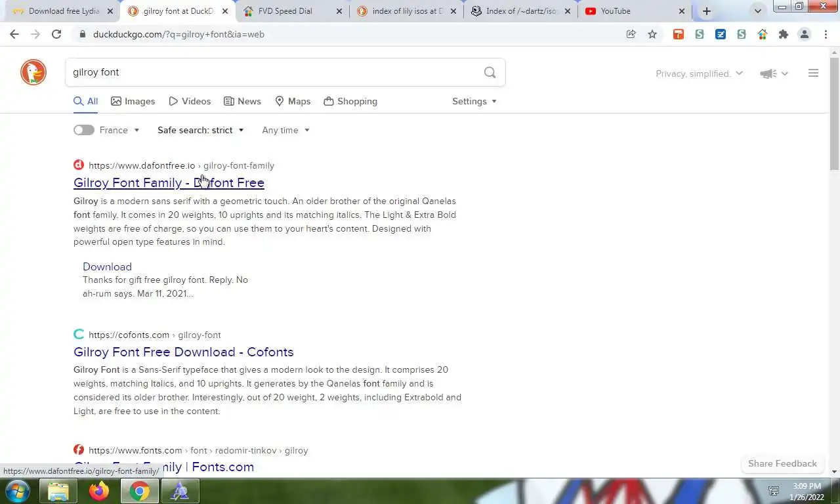Open the Extensions puzzle piece icon
The width and height of the screenshot is (840, 504).
[x=784, y=34]
